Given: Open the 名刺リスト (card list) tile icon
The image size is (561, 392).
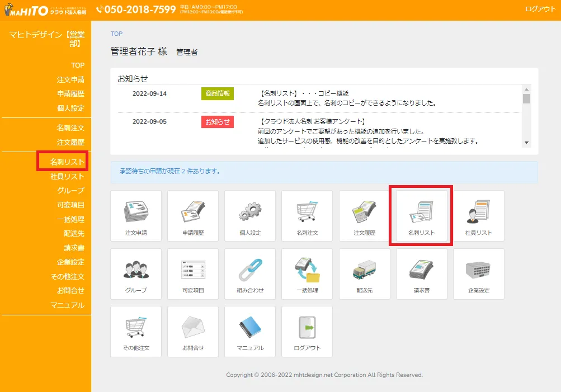Looking at the screenshot, I should 420,216.
